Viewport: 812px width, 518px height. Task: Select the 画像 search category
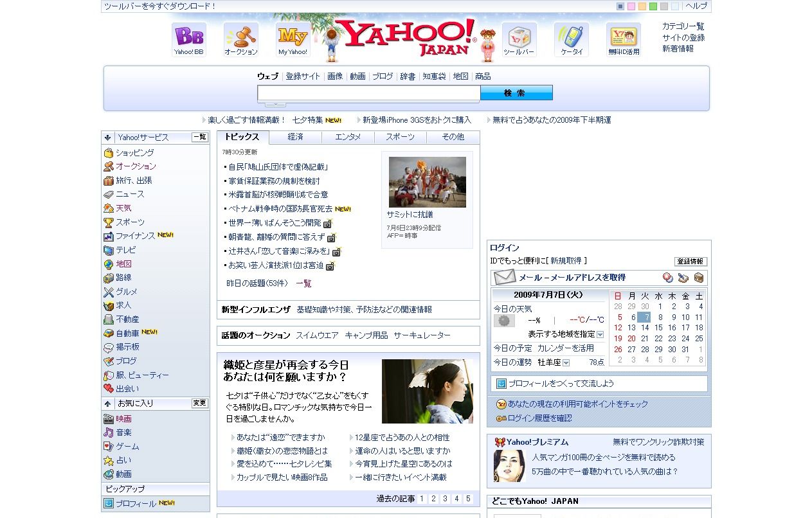335,76
